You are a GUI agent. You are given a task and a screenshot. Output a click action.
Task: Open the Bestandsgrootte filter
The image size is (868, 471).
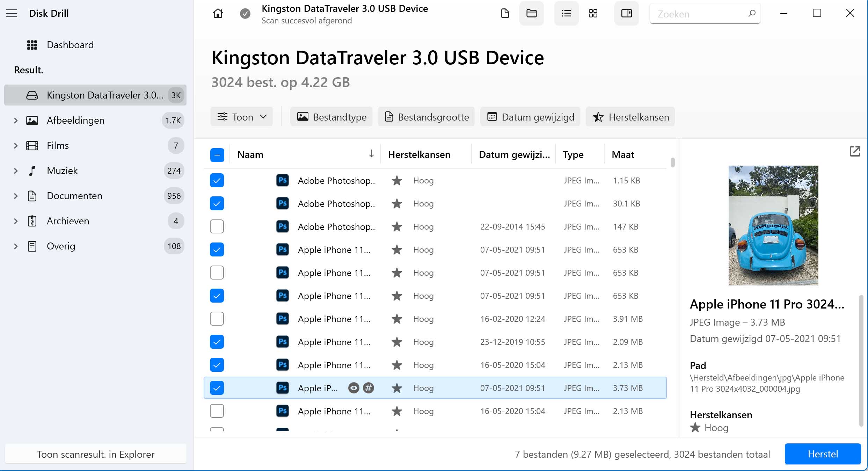point(426,117)
